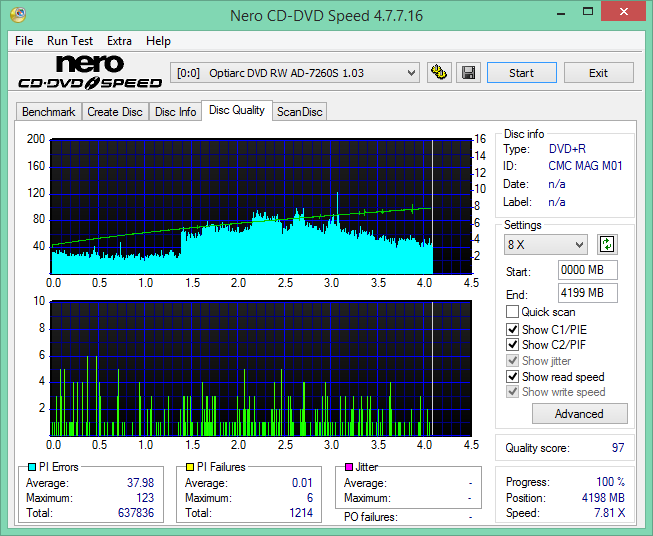Click PI Errors maximum 123
This screenshot has height=536, width=653.
tap(145, 497)
